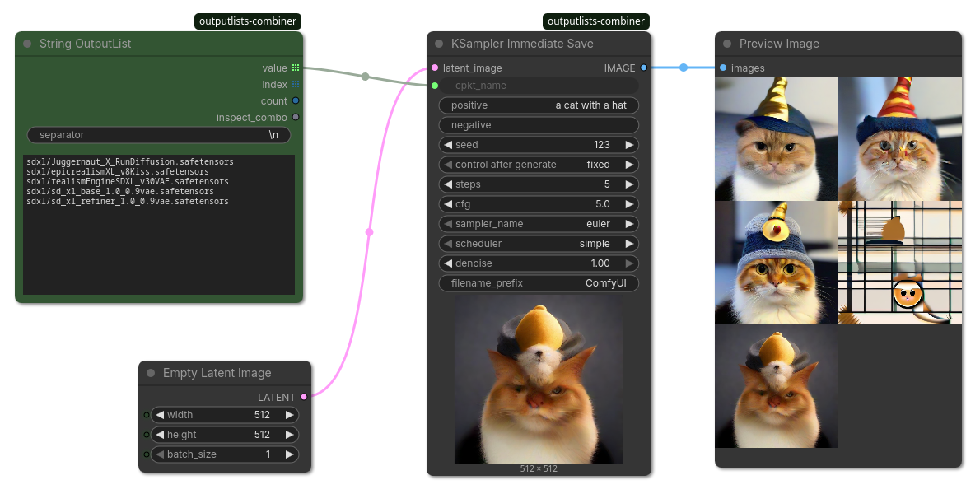This screenshot has height=494, width=980.
Task: Click the images input socket on Preview Image
Action: pos(723,68)
